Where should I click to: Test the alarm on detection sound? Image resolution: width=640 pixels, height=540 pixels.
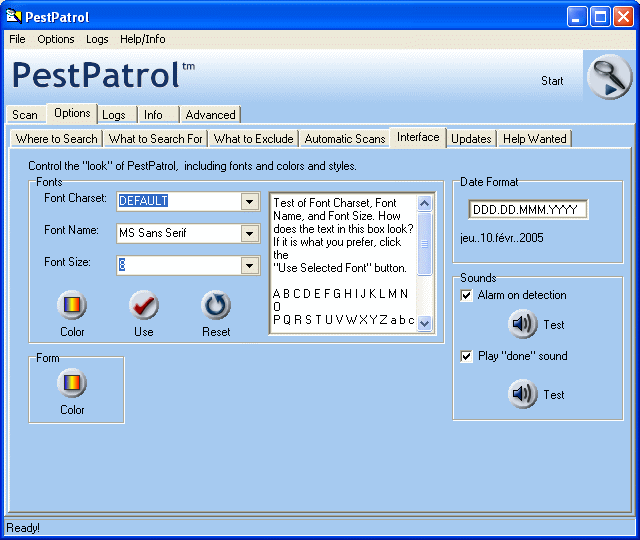[x=522, y=324]
